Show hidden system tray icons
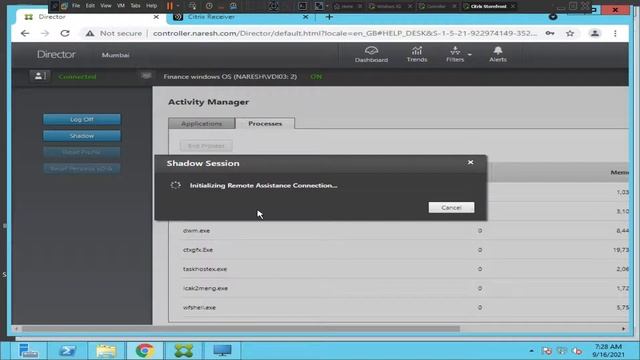The height and width of the screenshot is (360, 640). (x=531, y=351)
